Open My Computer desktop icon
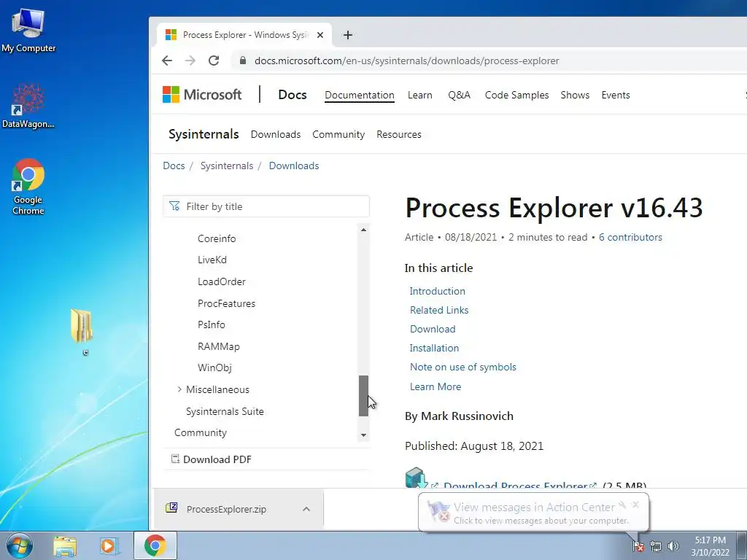Screen dimensions: 747x560 coord(28,30)
